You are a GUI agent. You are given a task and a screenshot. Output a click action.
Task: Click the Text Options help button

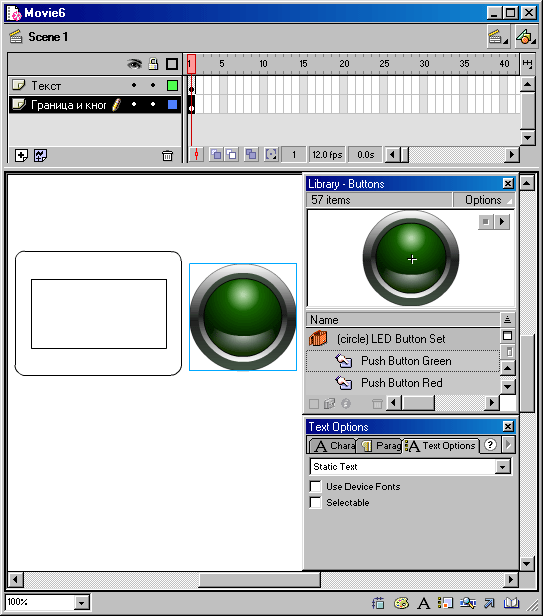(x=490, y=445)
